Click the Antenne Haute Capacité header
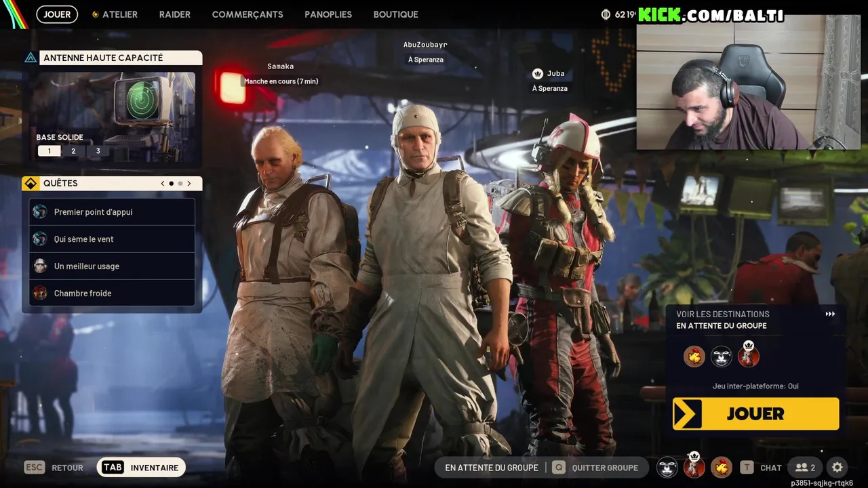The width and height of the screenshot is (868, 488). (x=121, y=58)
